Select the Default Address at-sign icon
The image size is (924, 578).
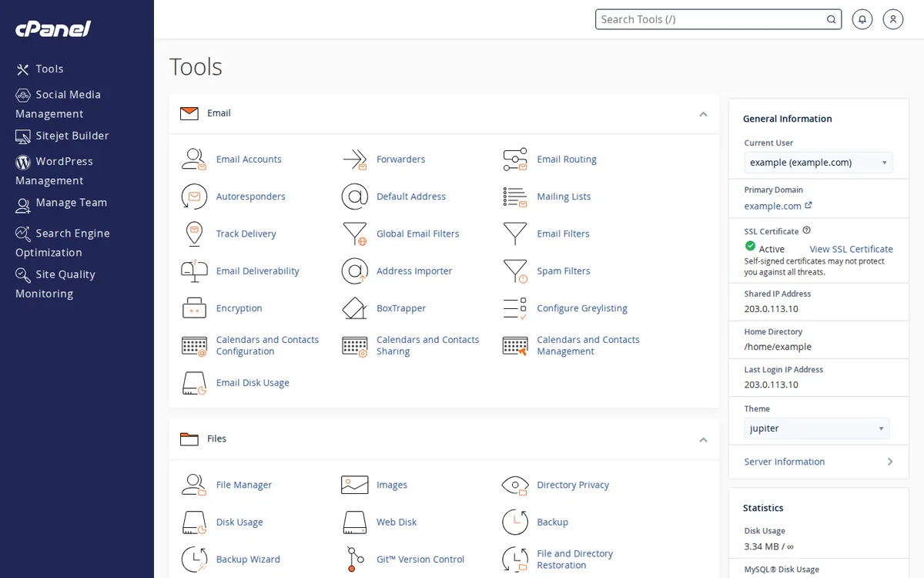tap(354, 197)
